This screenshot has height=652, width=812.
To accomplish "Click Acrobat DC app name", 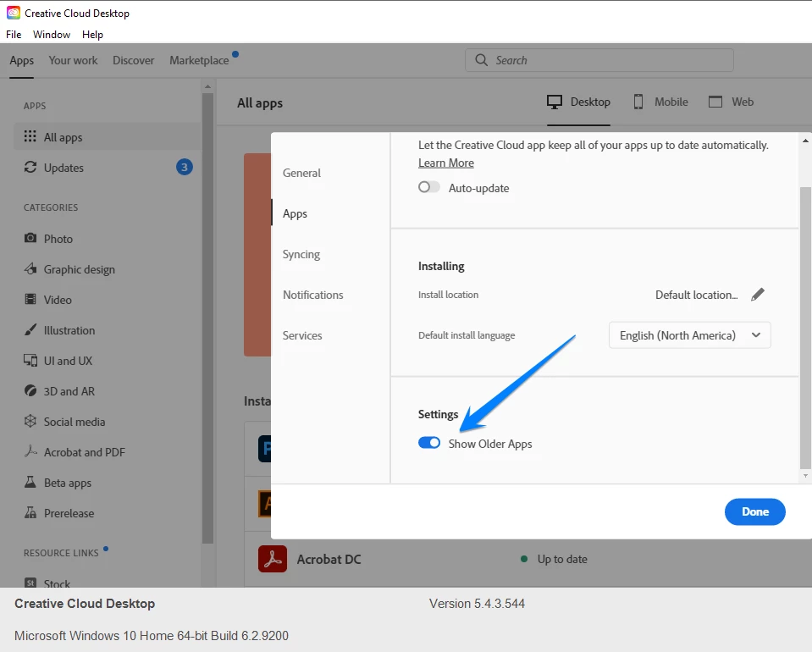I will 329,560.
